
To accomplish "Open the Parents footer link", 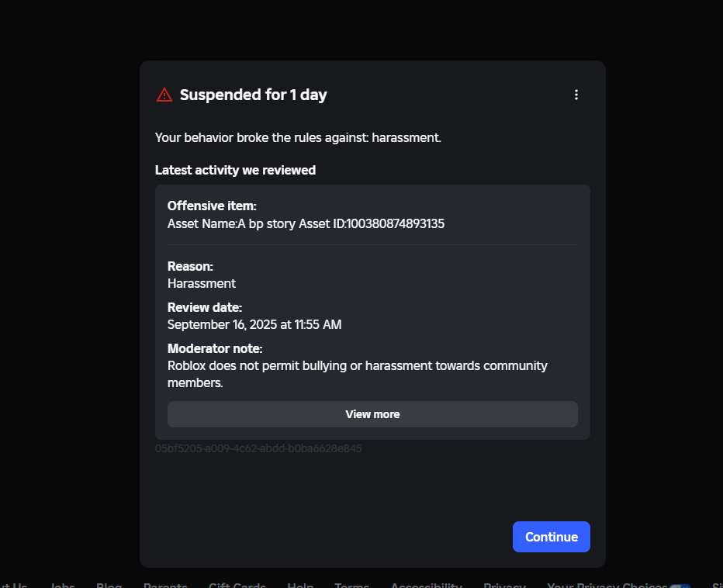I will pyautogui.click(x=165, y=585).
